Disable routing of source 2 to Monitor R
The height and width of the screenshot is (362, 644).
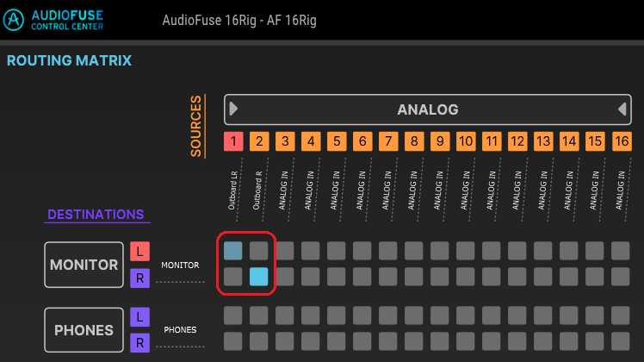click(x=259, y=277)
